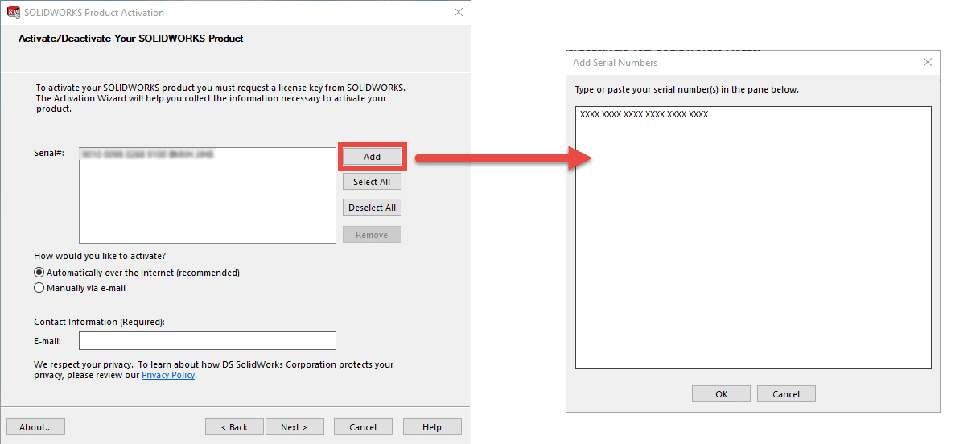Screen dimensions: 980x444
Task: Click inside the Add Serial Numbers text pane
Action: pos(753,238)
